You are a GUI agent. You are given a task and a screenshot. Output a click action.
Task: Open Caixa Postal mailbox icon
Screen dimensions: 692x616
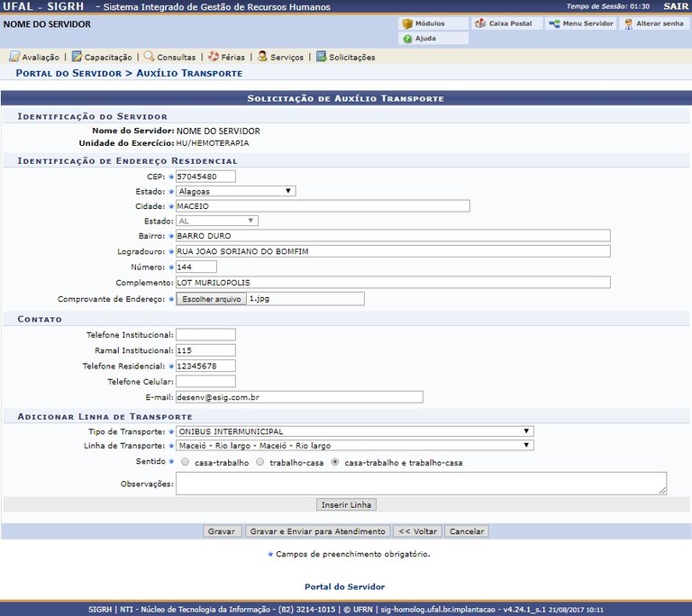(481, 23)
